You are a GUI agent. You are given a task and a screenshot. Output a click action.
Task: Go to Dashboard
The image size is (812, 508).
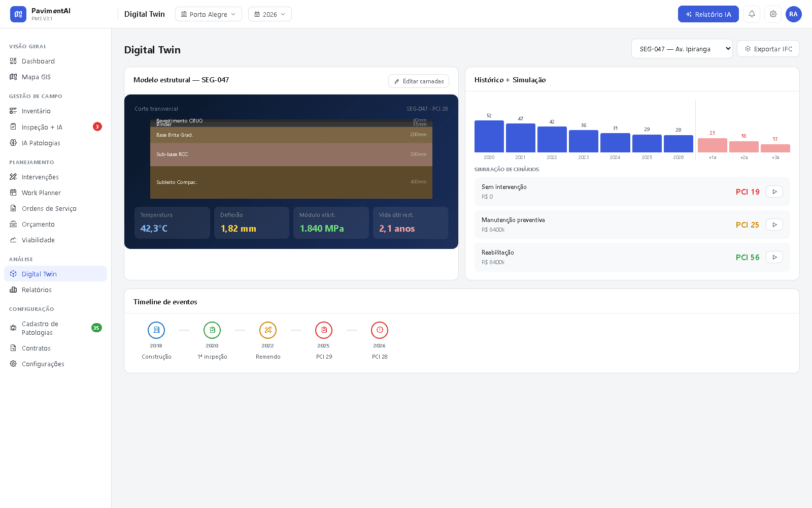point(55,61)
